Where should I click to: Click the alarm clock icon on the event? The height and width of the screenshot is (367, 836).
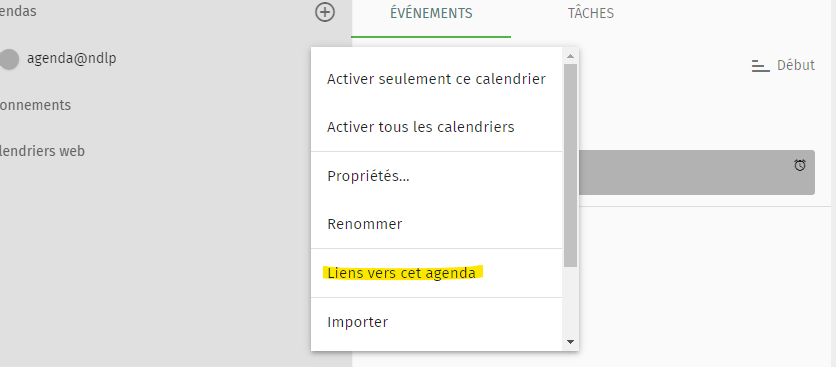coord(800,165)
